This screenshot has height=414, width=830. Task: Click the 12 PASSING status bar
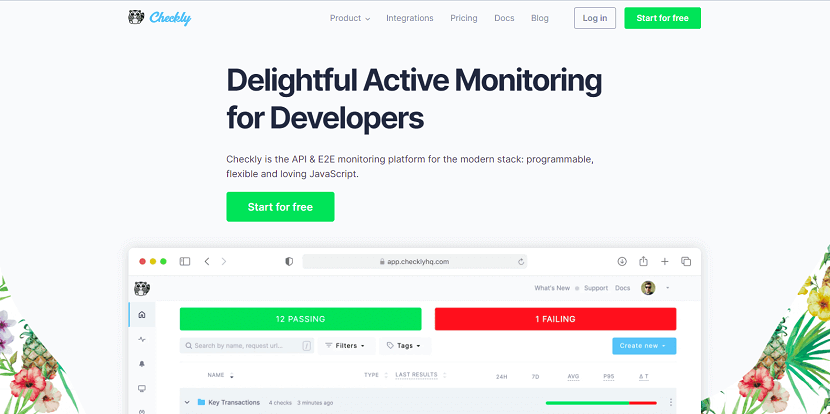coord(301,319)
